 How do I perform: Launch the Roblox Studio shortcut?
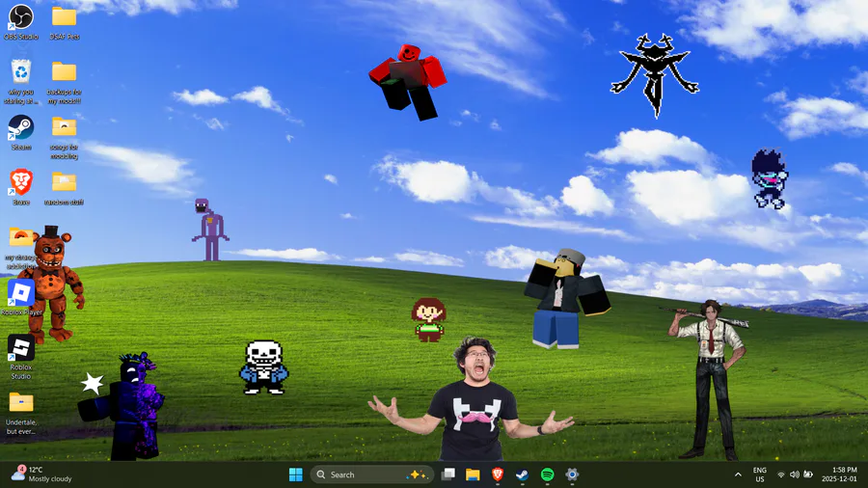[x=21, y=357]
